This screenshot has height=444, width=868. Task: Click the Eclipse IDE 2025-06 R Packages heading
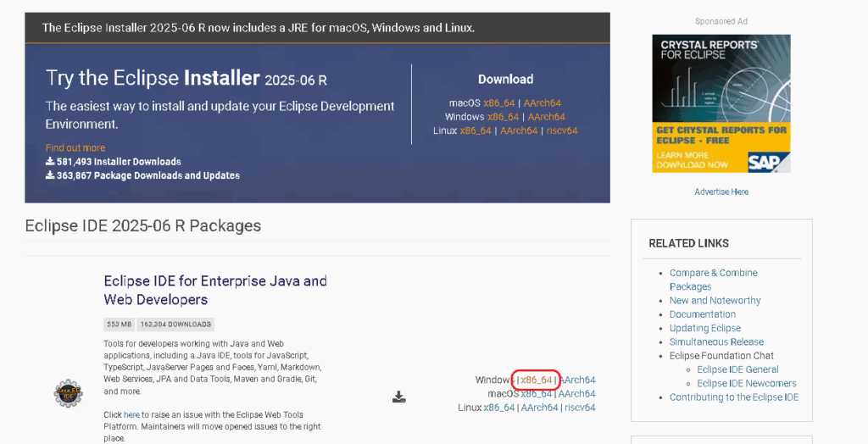pos(142,226)
